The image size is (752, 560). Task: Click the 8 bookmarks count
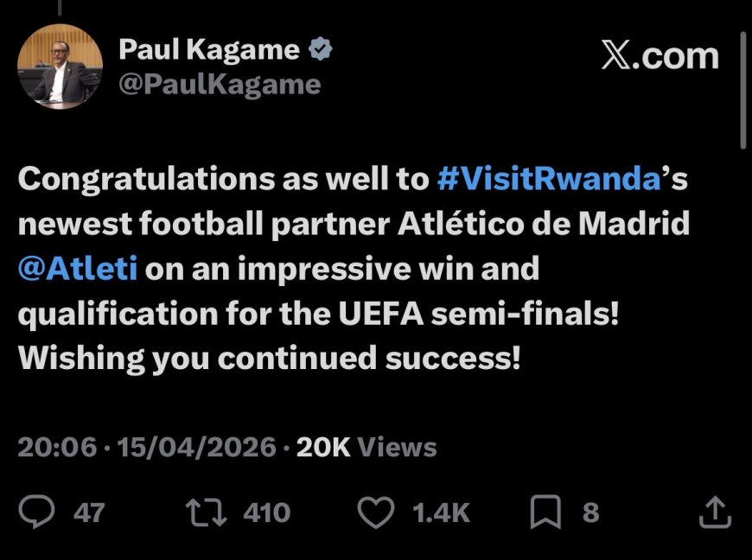tap(590, 512)
